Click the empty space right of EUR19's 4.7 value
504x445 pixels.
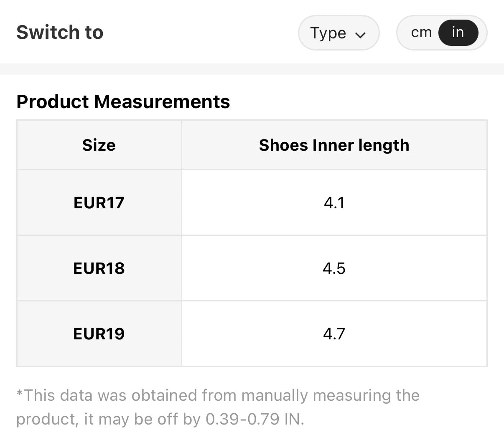(418, 334)
